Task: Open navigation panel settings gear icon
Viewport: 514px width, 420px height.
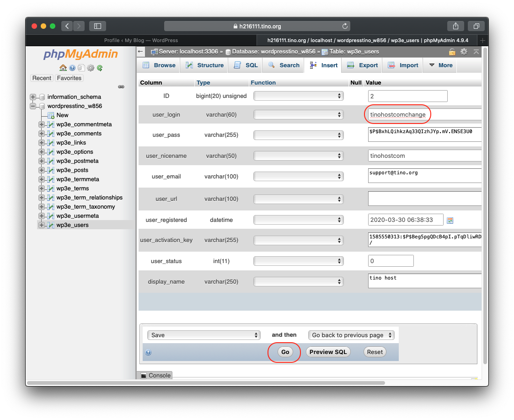Action: (91, 68)
